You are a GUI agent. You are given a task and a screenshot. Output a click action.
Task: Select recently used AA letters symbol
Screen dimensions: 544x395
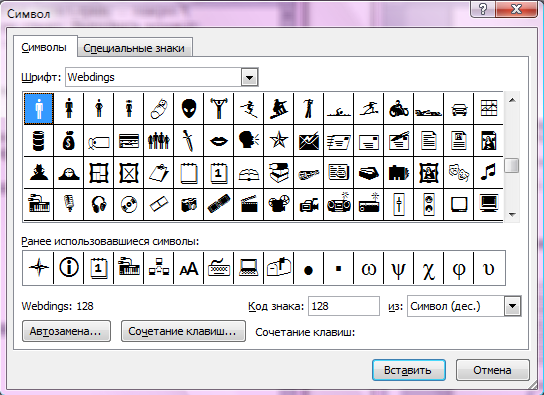tap(189, 268)
